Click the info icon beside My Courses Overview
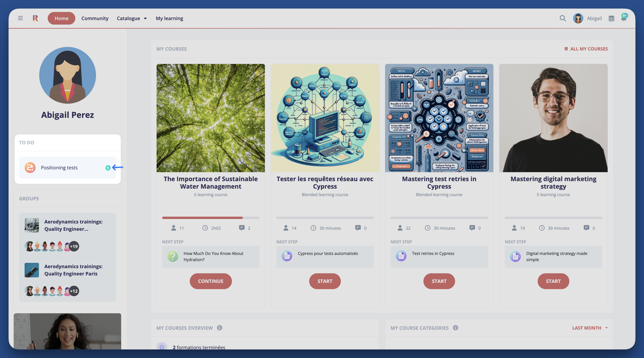The image size is (644, 358). 220,328
